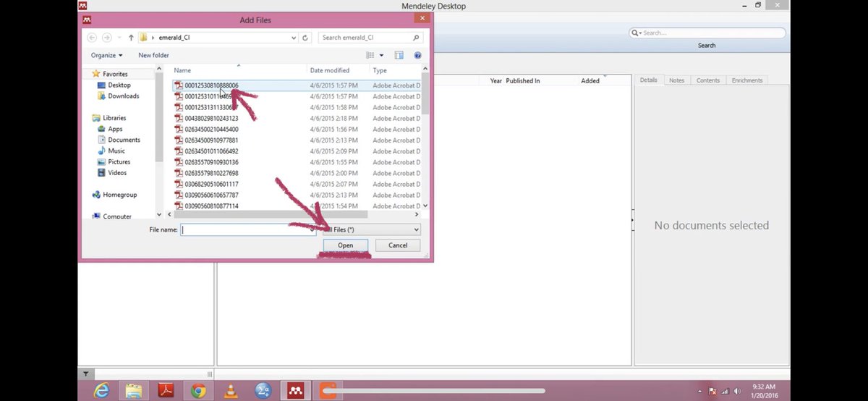The height and width of the screenshot is (401, 868).
Task: Sort Mendeley list by Year column
Action: coord(495,81)
